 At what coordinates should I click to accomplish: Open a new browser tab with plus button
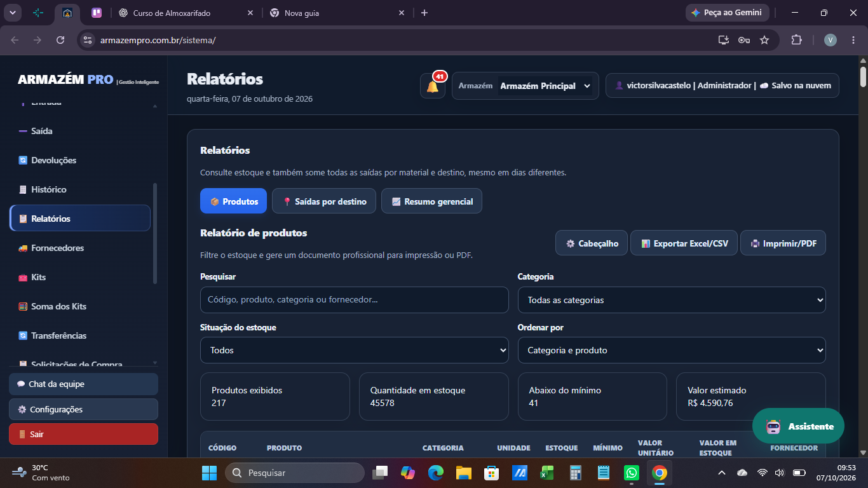[x=424, y=13]
